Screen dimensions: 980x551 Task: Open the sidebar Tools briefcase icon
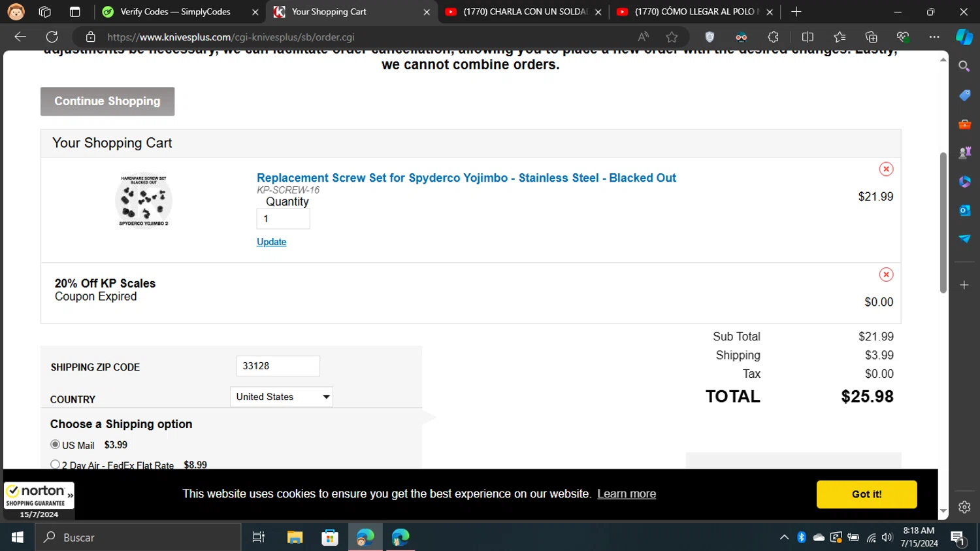tap(964, 124)
